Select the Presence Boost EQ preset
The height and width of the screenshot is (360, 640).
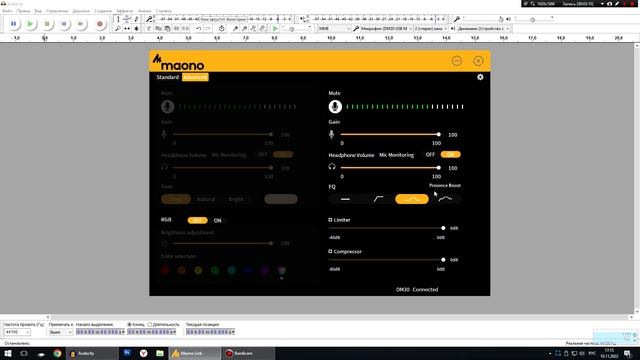(x=445, y=199)
